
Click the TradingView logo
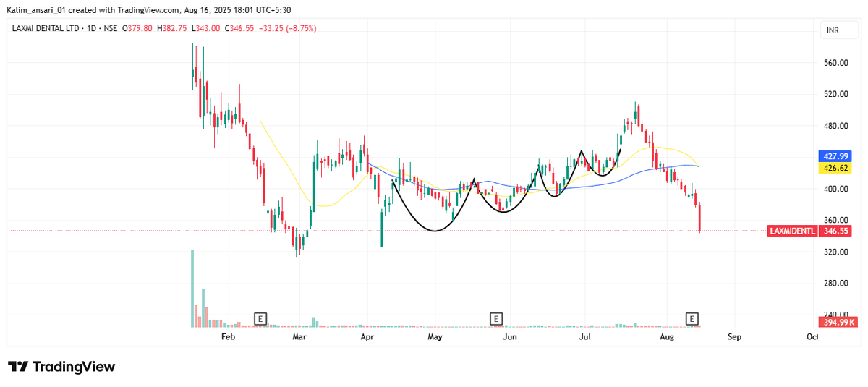pyautogui.click(x=61, y=367)
